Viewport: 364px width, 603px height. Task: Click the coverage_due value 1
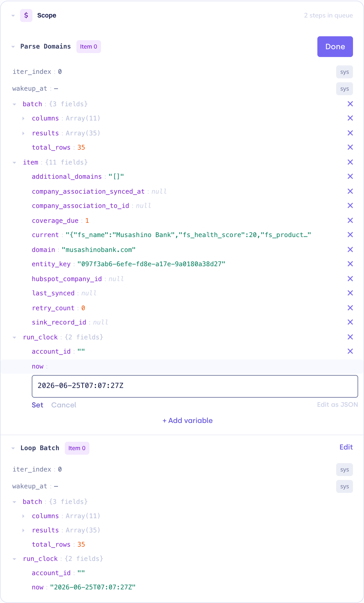click(87, 221)
